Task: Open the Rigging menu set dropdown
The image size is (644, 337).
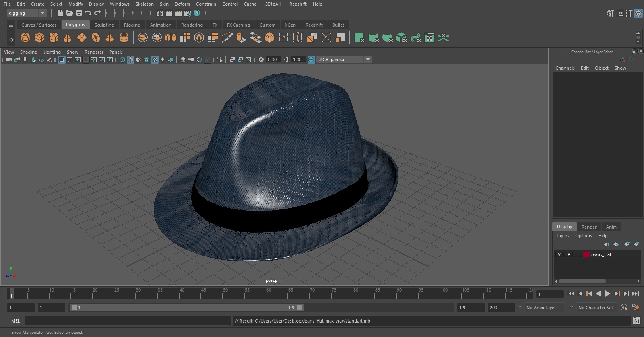Action: point(27,13)
